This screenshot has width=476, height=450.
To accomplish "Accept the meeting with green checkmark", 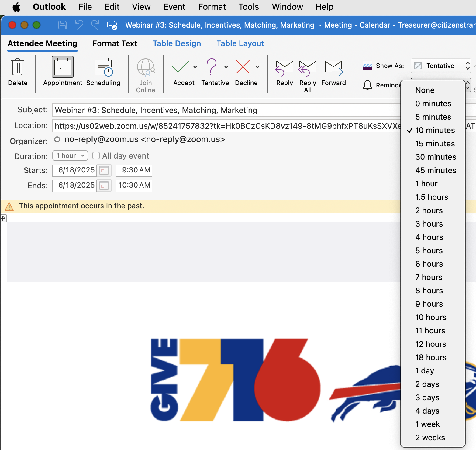I will pos(181,67).
